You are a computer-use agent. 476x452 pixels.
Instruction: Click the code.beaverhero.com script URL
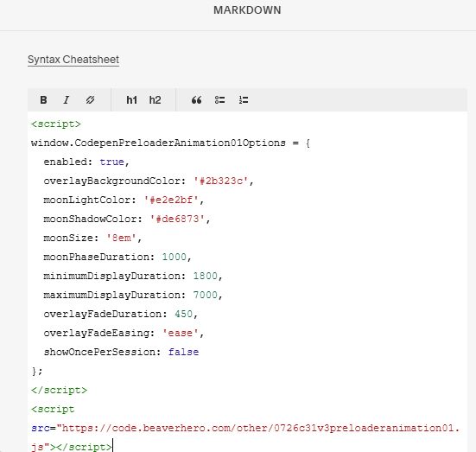261,428
